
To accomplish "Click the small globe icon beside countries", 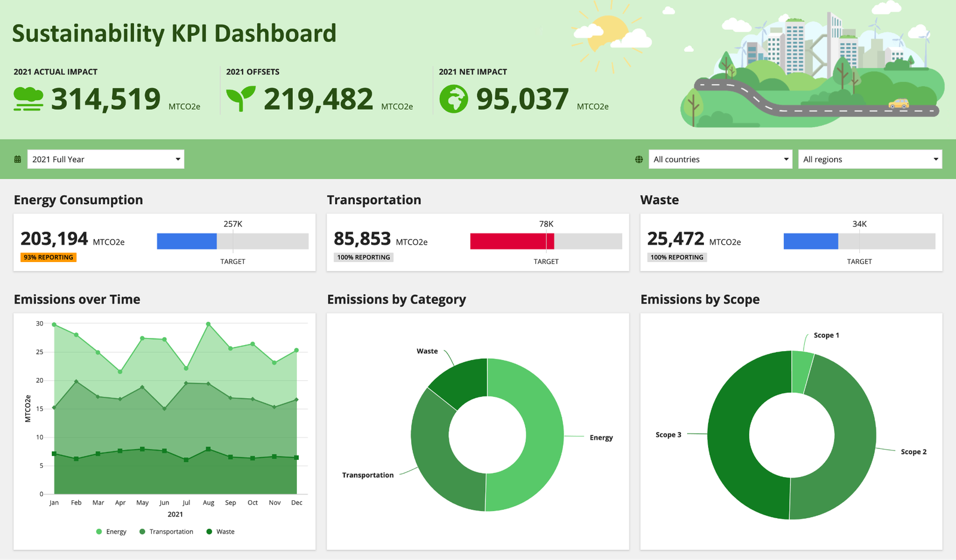I will (639, 159).
